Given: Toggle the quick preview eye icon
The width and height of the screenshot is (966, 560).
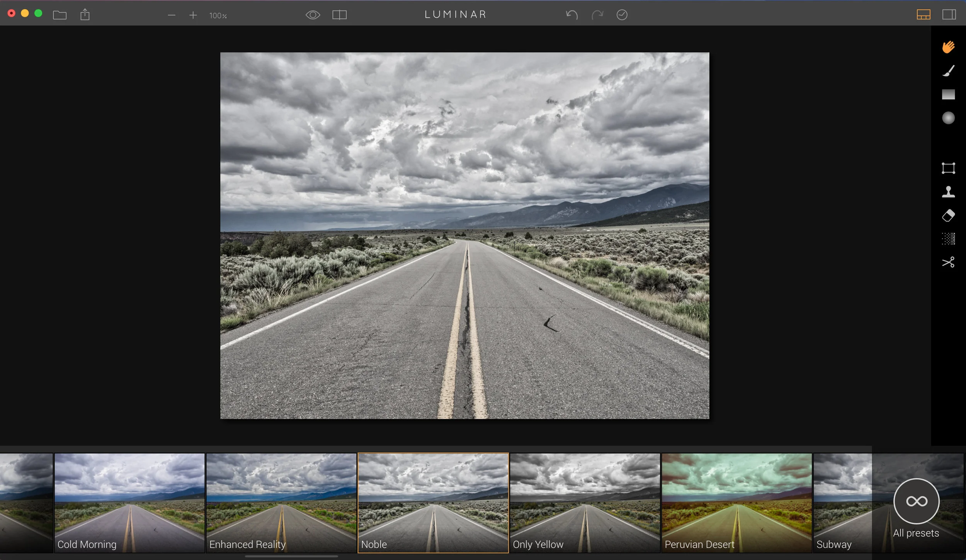Looking at the screenshot, I should point(313,15).
